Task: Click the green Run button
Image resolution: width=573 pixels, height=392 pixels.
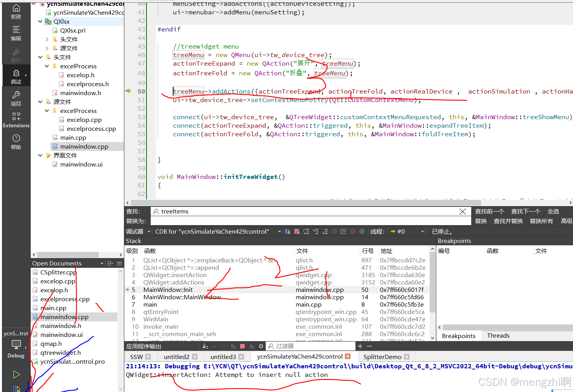Action: 16,375
